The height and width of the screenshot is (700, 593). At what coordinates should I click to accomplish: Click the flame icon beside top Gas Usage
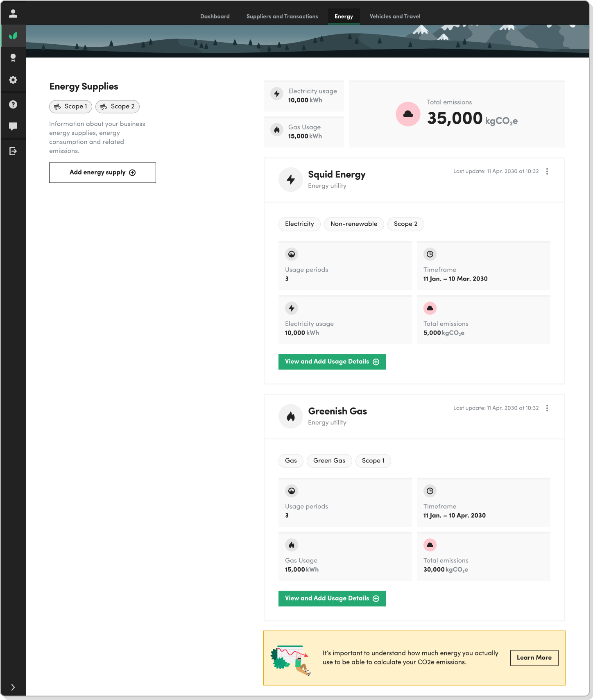tap(277, 130)
